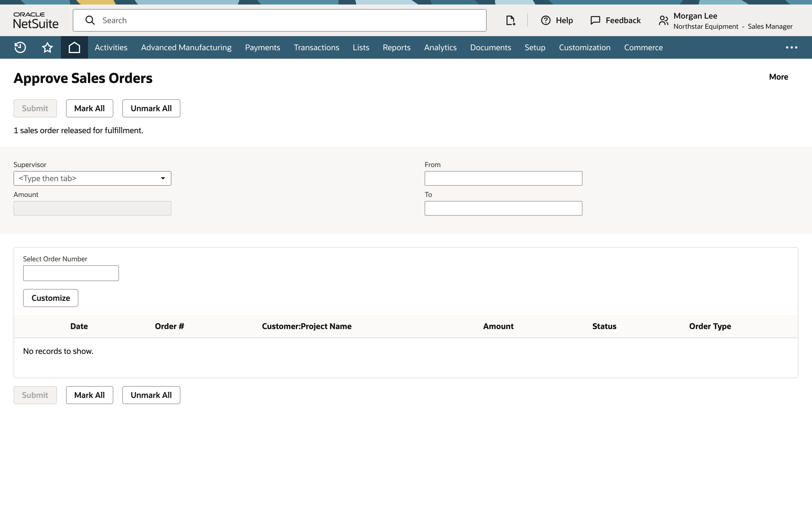Open the More menu

tap(778, 76)
